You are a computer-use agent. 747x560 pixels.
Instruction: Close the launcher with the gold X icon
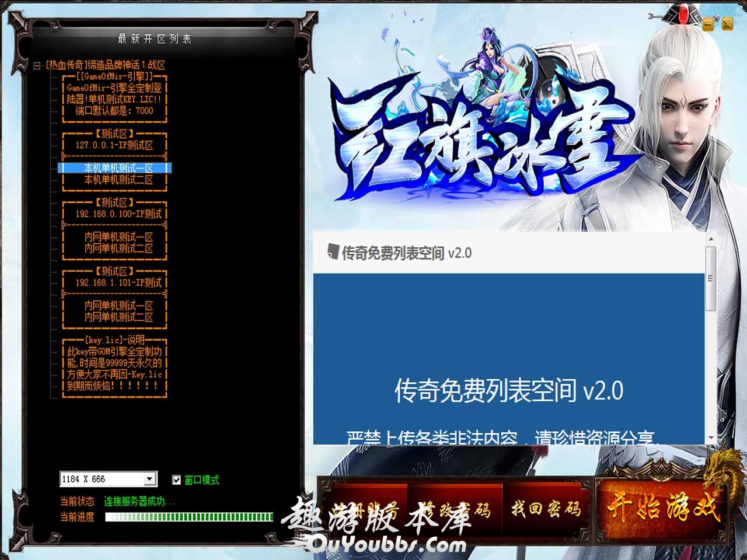pos(727,24)
